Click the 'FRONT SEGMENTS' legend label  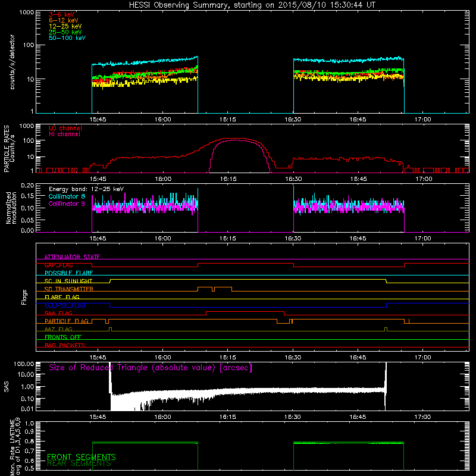(82, 457)
